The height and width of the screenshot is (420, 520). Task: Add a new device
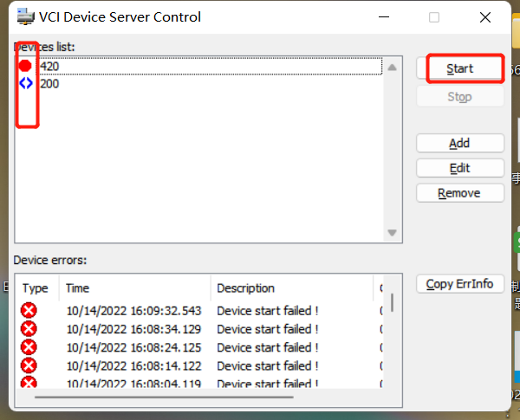[x=460, y=143]
